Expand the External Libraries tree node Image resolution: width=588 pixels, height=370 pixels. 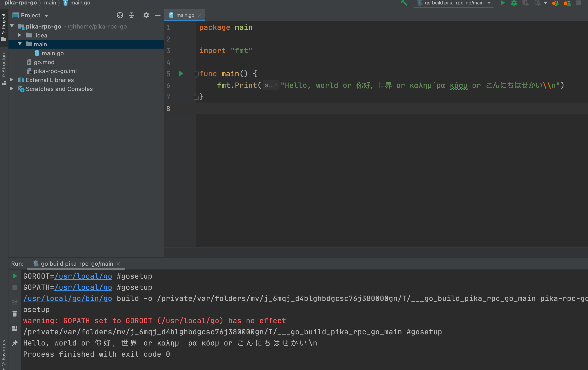tap(11, 80)
